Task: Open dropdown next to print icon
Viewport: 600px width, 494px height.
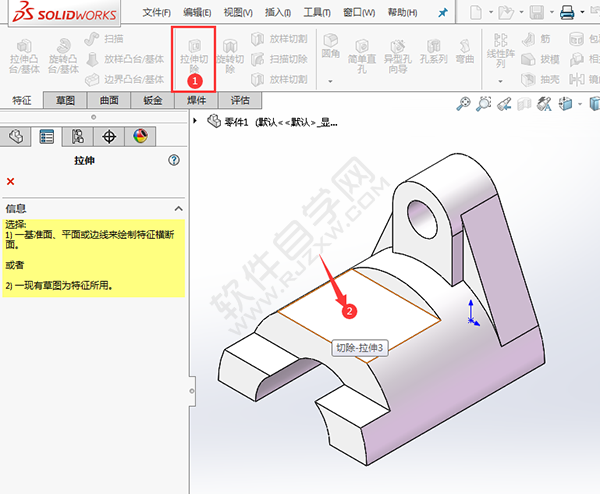Action: (x=582, y=12)
